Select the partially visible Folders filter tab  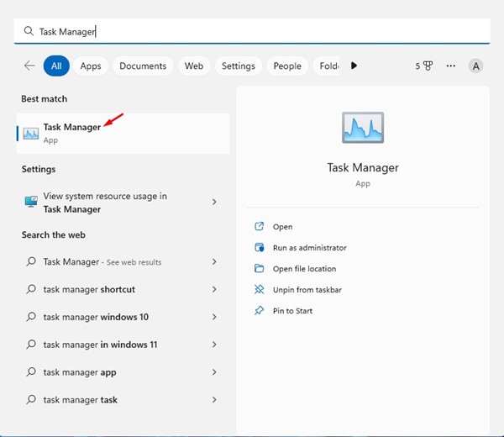[326, 66]
